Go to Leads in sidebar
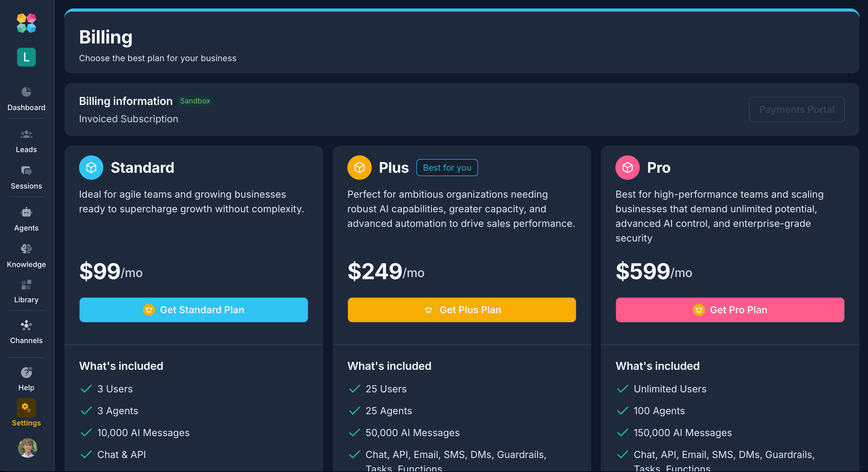 click(26, 134)
